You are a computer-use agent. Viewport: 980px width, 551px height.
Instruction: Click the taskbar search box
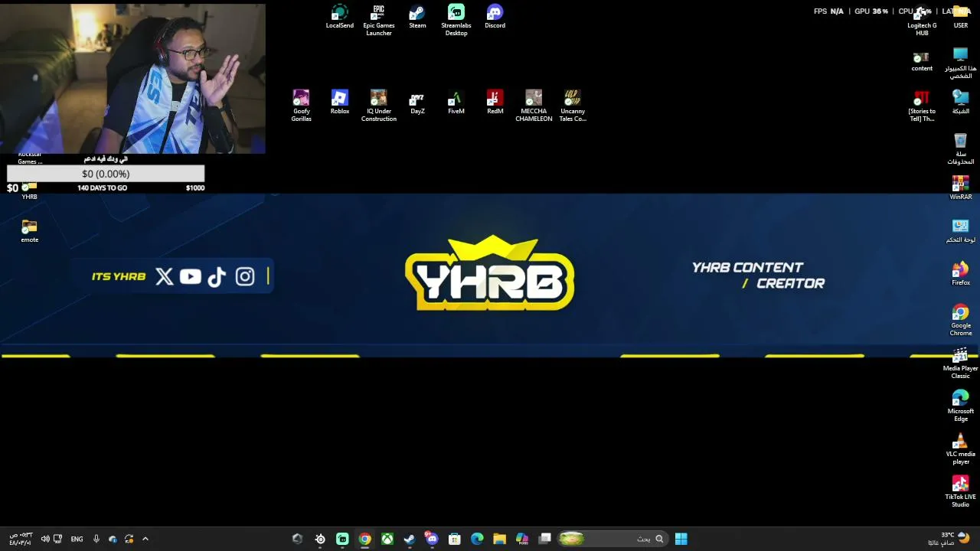coord(612,539)
